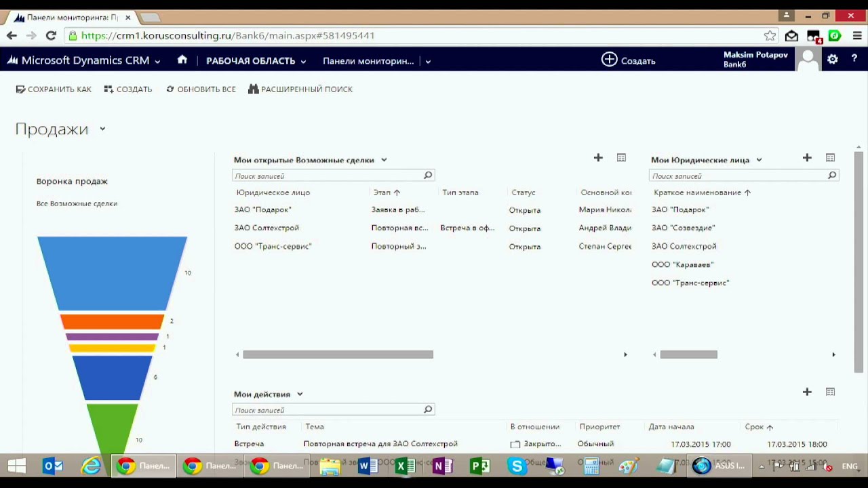This screenshot has width=868, height=488.
Task: Go back in Chrome browser
Action: point(12,35)
